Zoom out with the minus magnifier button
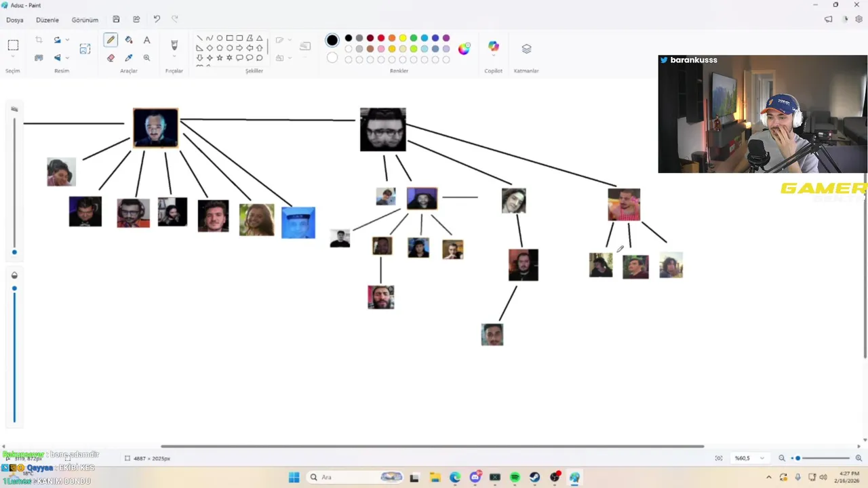Viewport: 868px width, 488px height. pos(782,458)
